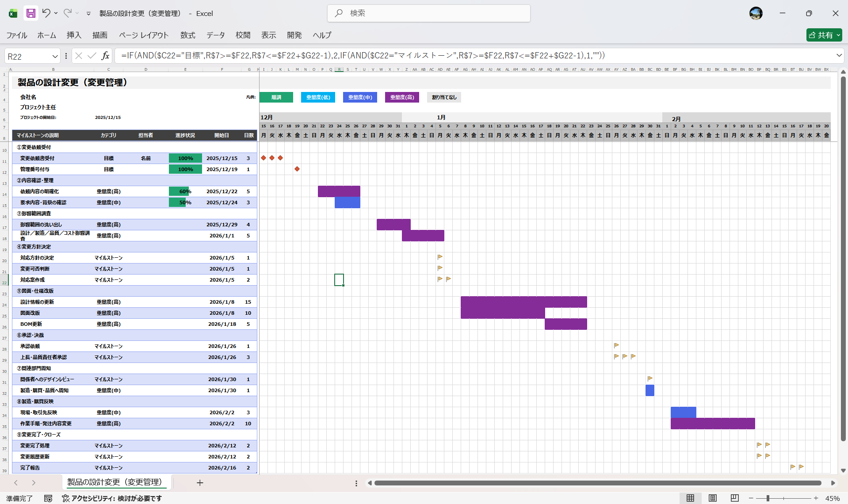Open macro recording icon in status bar
The width and height of the screenshot is (848, 504).
click(48, 498)
